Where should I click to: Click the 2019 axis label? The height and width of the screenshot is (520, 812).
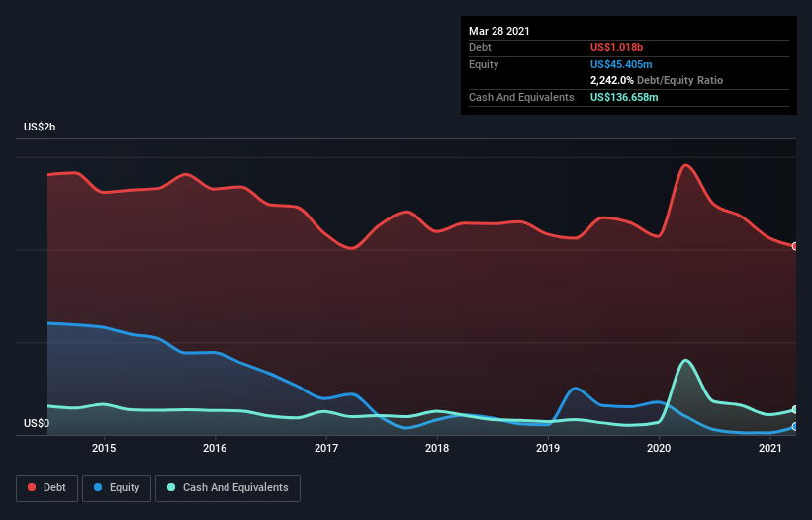548,448
